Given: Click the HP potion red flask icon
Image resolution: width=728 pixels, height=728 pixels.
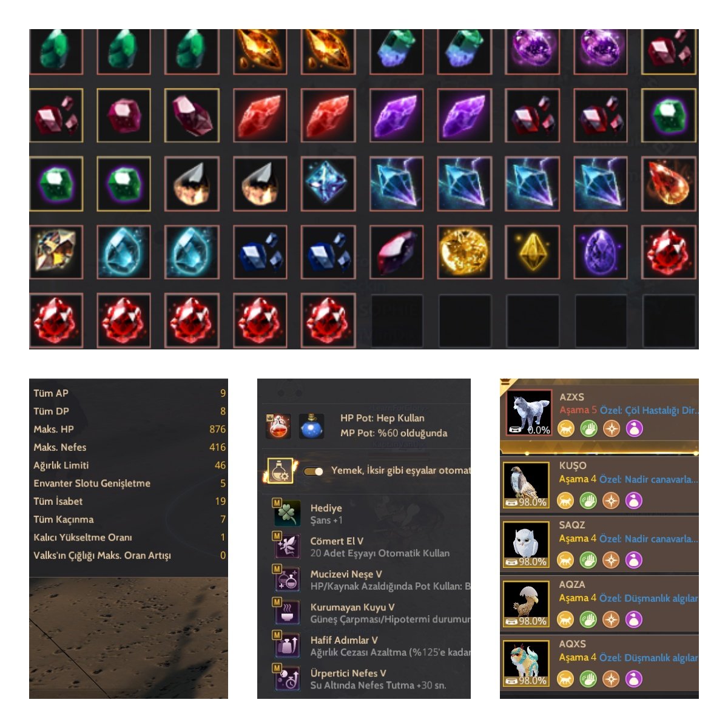Looking at the screenshot, I should click(x=278, y=426).
